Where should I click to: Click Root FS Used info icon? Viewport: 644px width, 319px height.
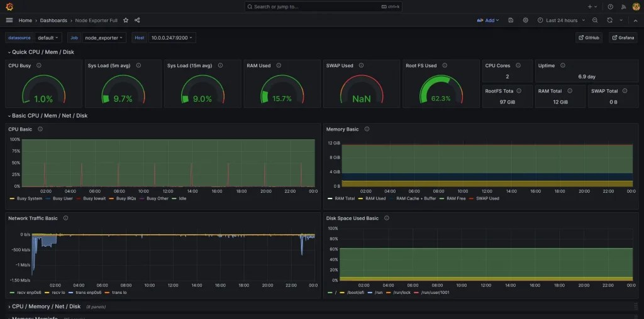click(x=445, y=65)
